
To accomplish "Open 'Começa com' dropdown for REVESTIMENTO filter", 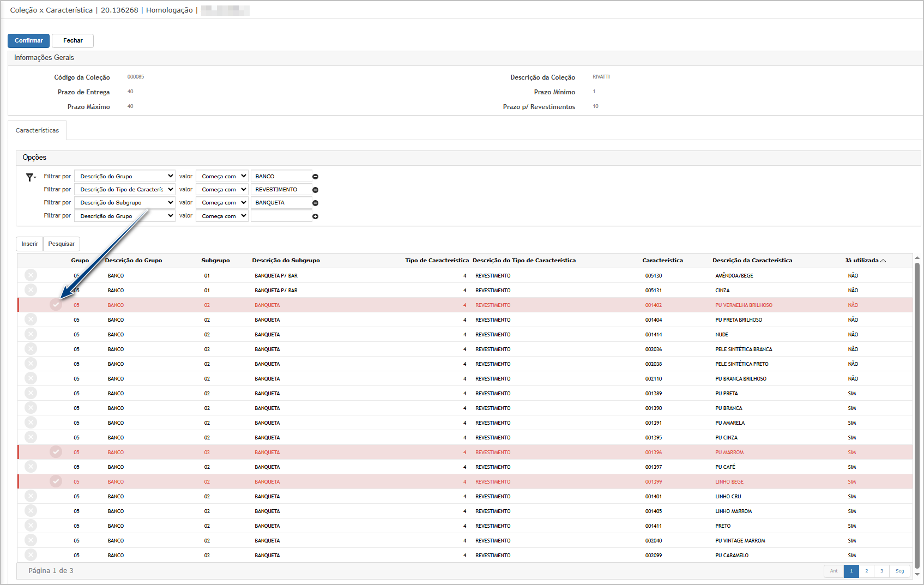I will tap(222, 190).
